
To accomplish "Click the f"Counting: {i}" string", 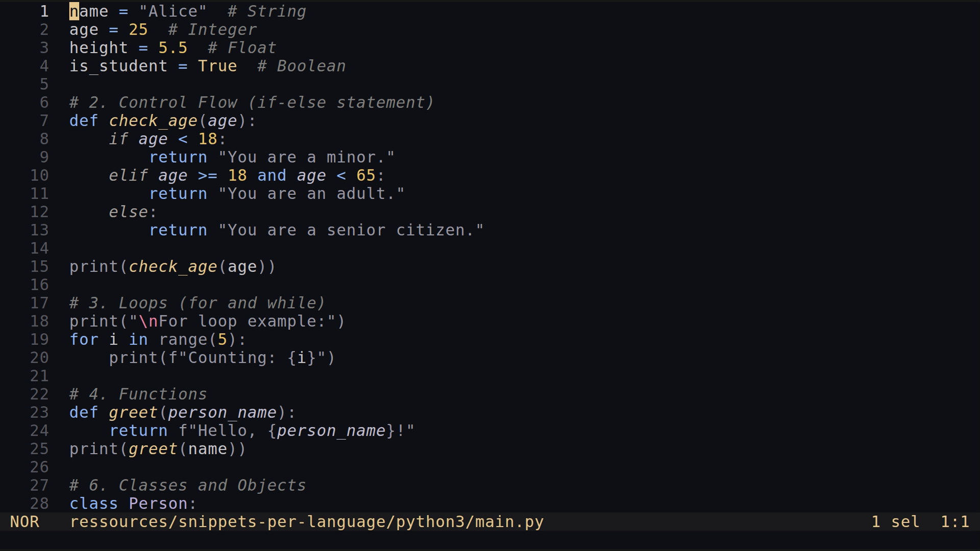I will [247, 358].
